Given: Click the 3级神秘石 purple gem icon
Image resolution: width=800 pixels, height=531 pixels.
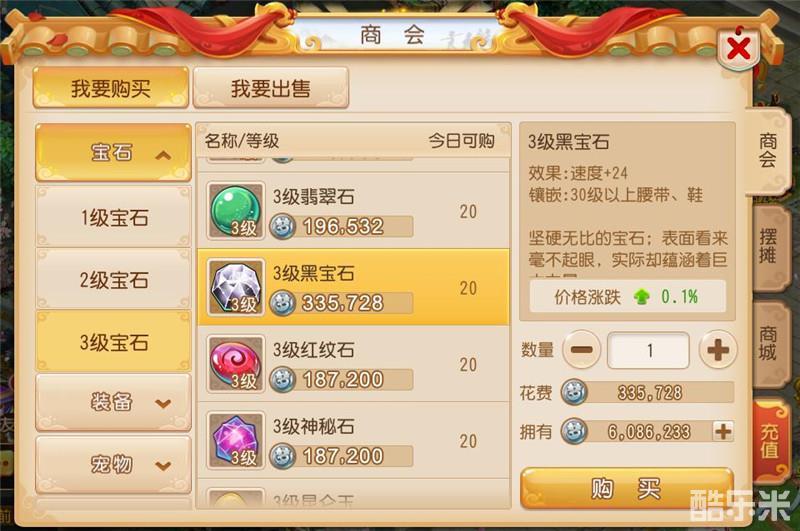Looking at the screenshot, I should point(235,440).
